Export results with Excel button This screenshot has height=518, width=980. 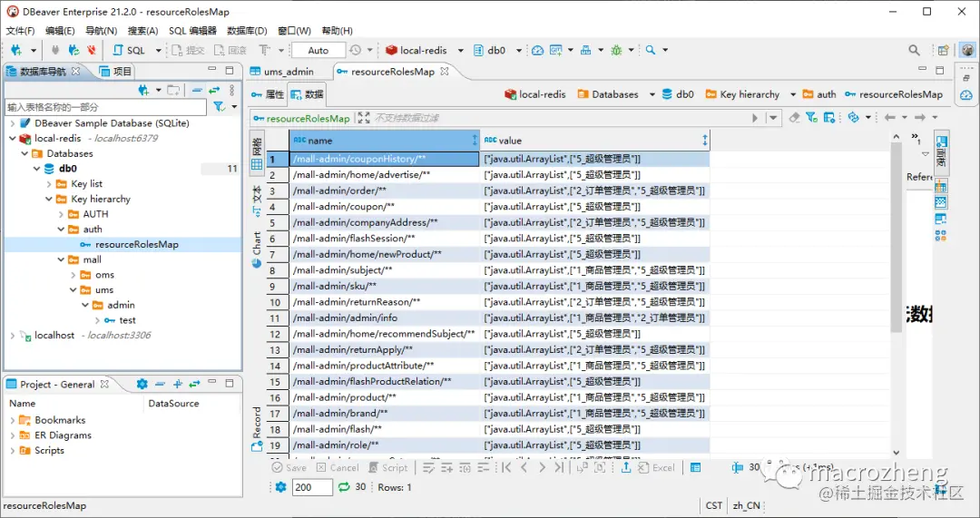(x=656, y=467)
